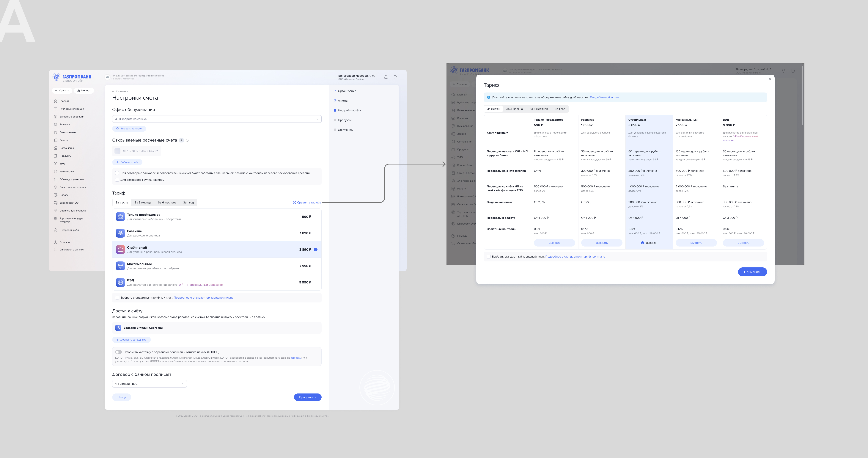Open the Создать menu button
This screenshot has height=458, width=868.
coord(62,91)
